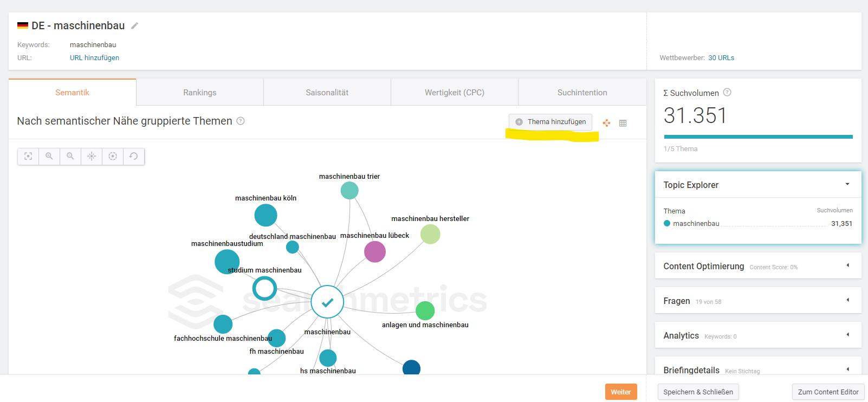The height and width of the screenshot is (402, 868).
Task: Zoom in on the topic graph
Action: (x=49, y=156)
